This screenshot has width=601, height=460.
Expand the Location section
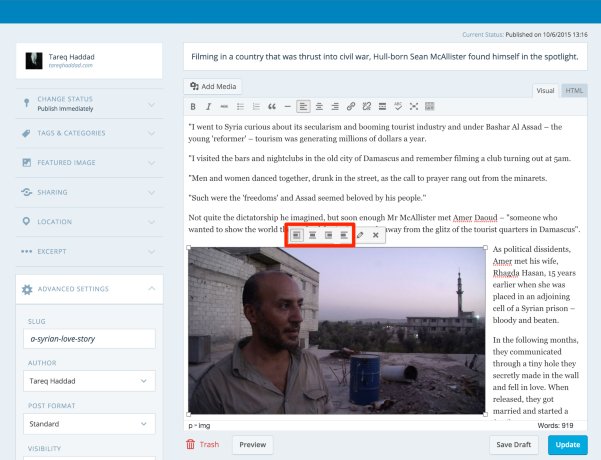tap(89, 222)
